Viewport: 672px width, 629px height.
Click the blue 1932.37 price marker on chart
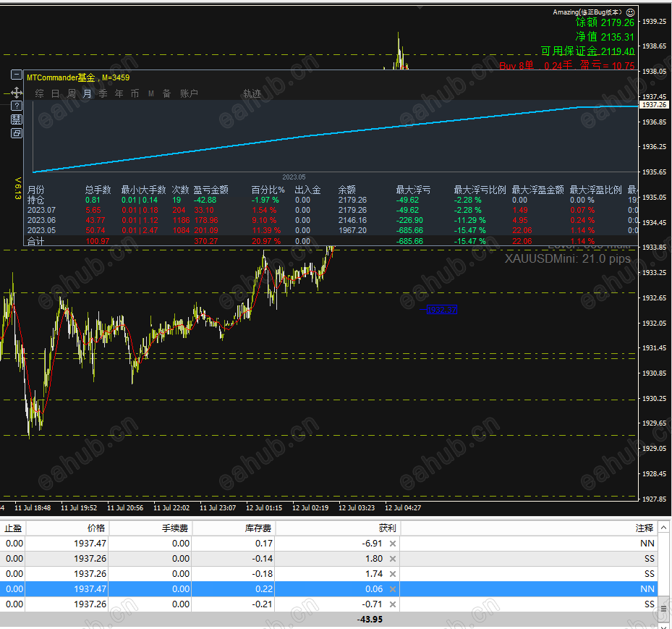442,310
